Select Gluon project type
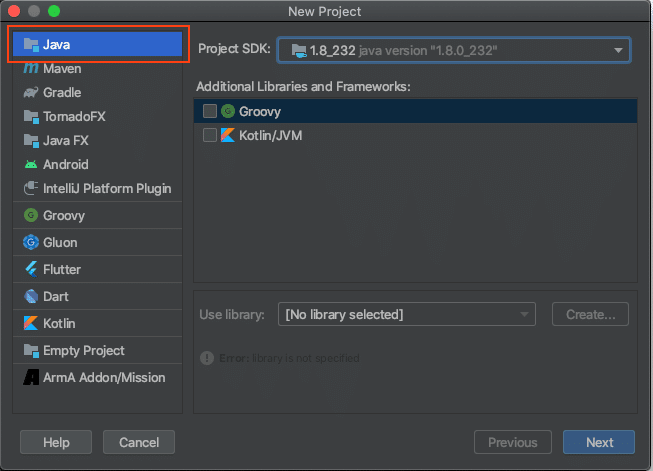Viewport: 653px width, 471px height. coord(97,242)
